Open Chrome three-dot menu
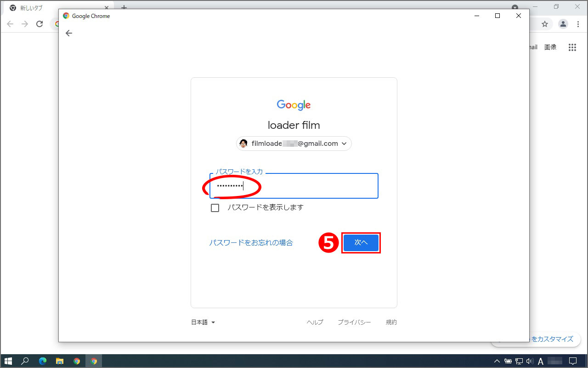Screen dimensions: 588x368 (x=578, y=24)
